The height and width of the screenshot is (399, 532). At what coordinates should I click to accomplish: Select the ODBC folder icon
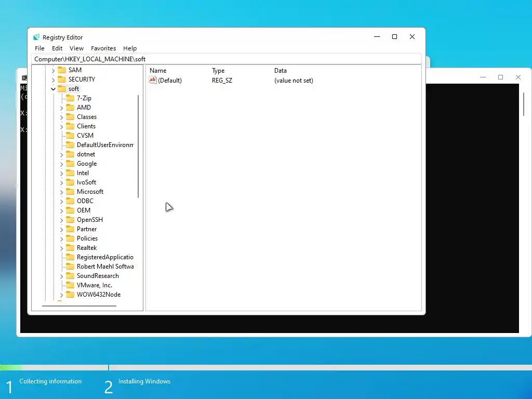(70, 201)
